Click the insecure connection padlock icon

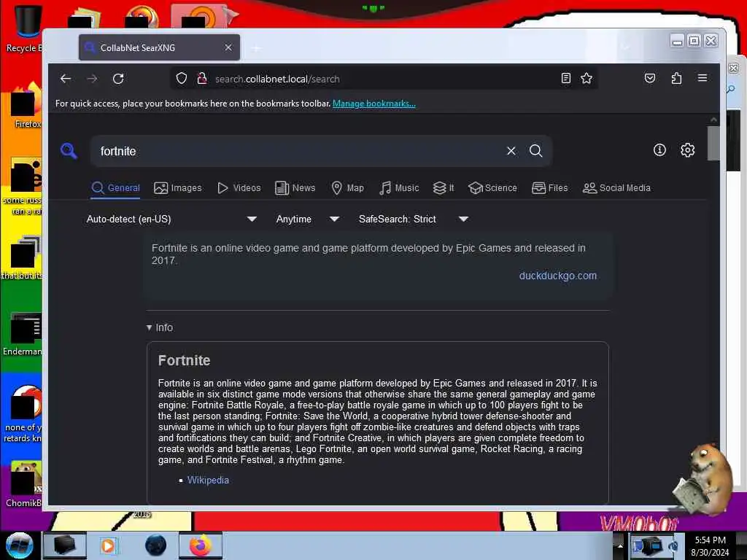pyautogui.click(x=202, y=78)
